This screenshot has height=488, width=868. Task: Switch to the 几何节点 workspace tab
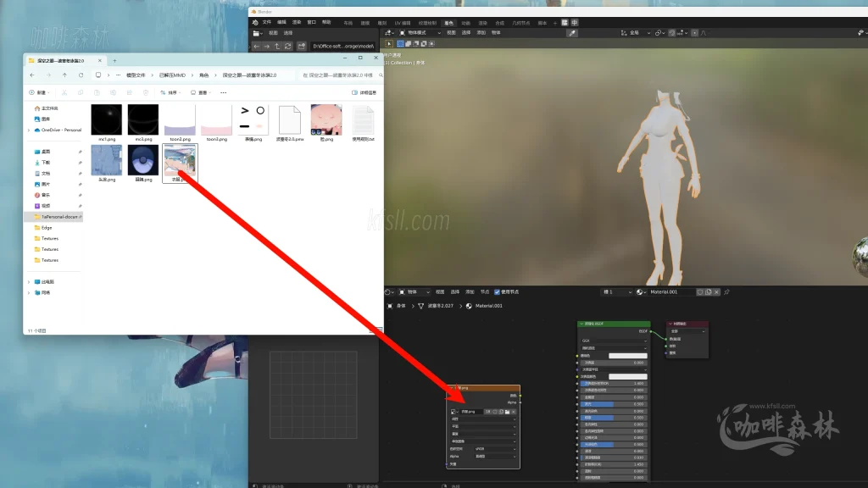click(x=521, y=23)
